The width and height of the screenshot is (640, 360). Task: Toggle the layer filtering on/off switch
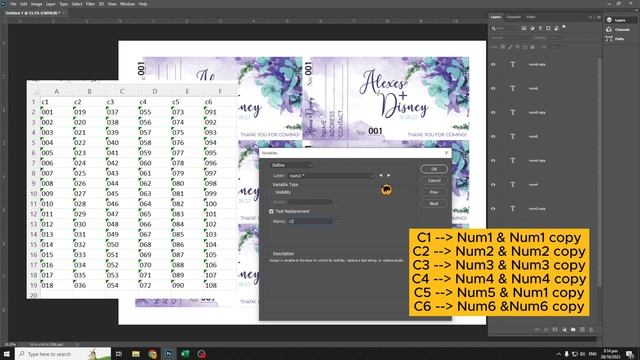564,27
